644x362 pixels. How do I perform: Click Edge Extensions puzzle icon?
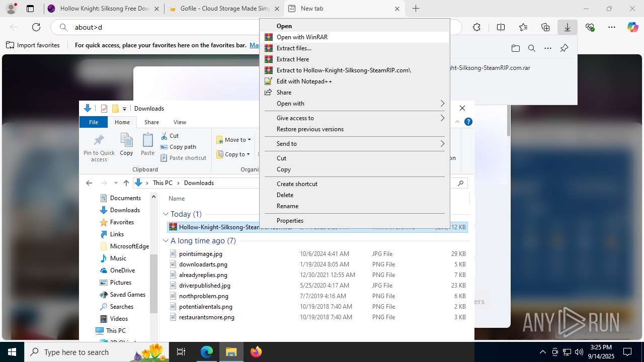point(476,27)
